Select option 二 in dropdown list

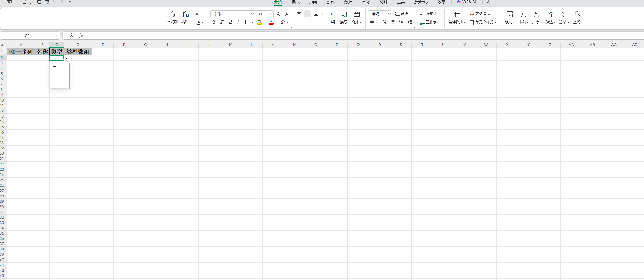coord(59,75)
